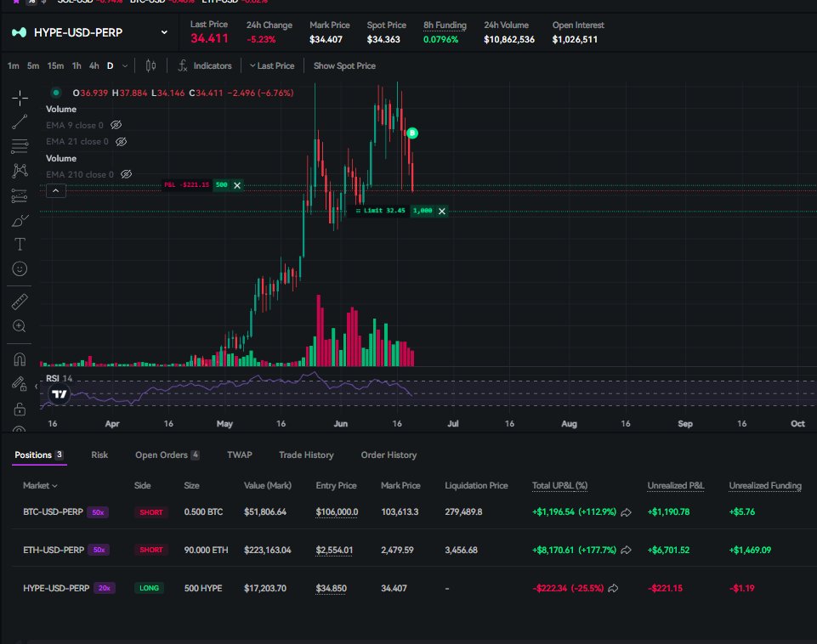This screenshot has height=644, width=817.
Task: Select the trend line drawing tool
Action: coord(20,121)
